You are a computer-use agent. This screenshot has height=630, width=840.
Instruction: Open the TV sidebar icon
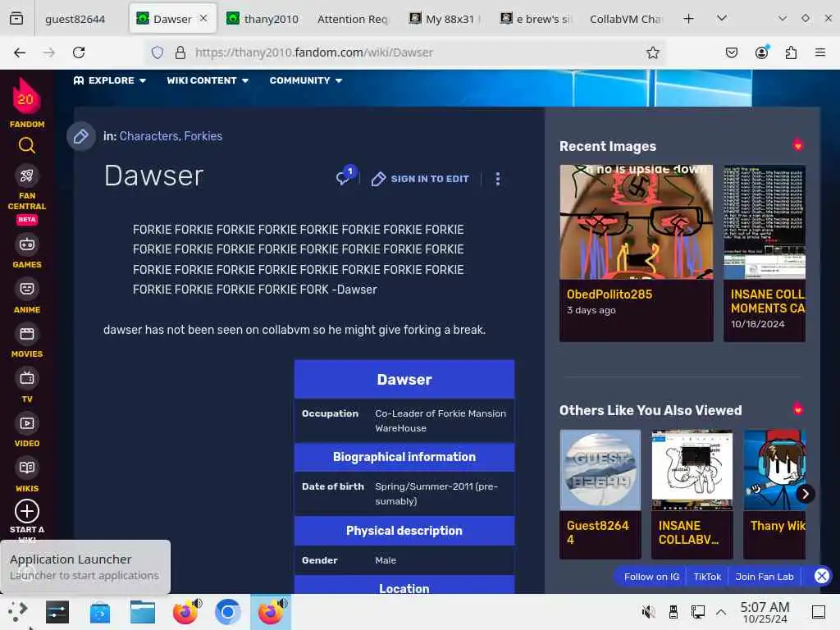coord(27,379)
